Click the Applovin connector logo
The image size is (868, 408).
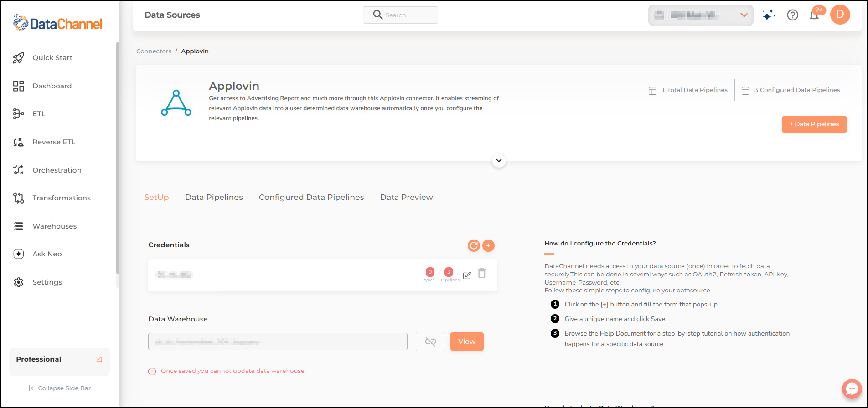[x=176, y=103]
